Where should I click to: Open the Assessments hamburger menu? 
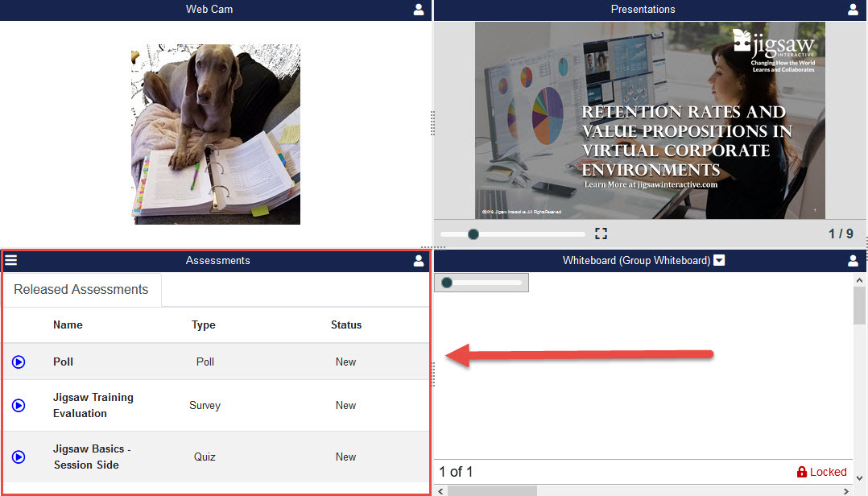pyautogui.click(x=11, y=260)
